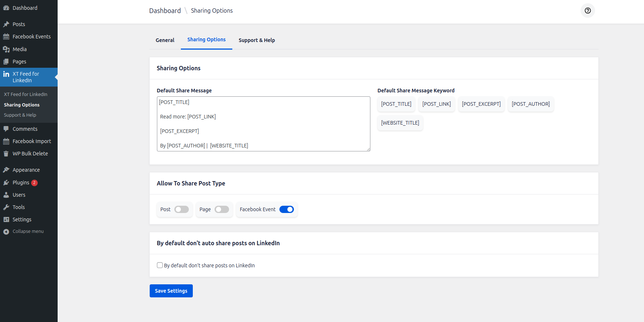Switch to the General tab

(165, 40)
